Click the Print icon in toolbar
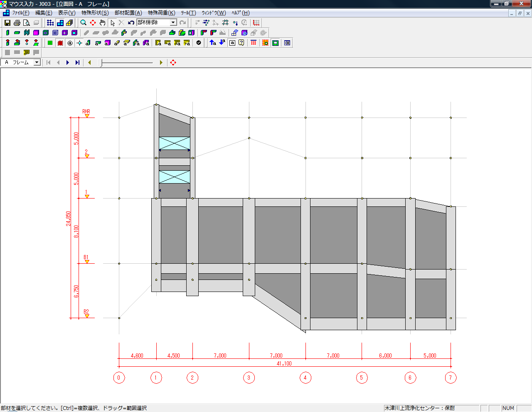 tap(17, 23)
